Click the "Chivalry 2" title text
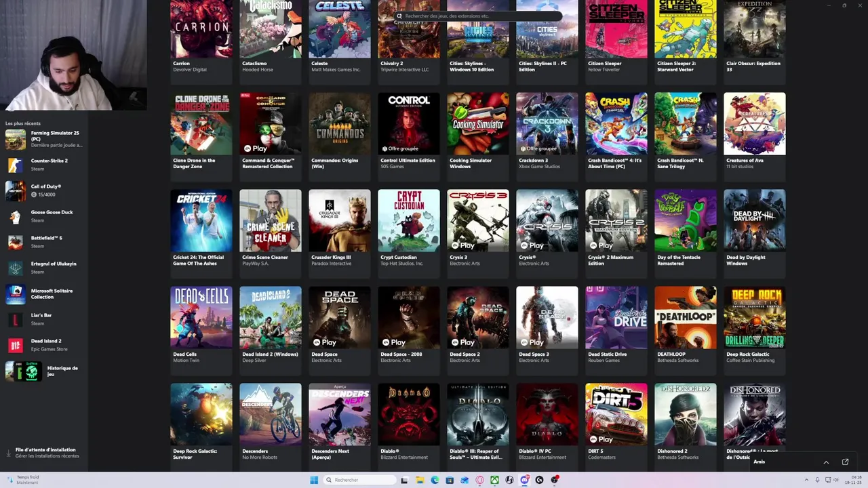 [x=392, y=64]
